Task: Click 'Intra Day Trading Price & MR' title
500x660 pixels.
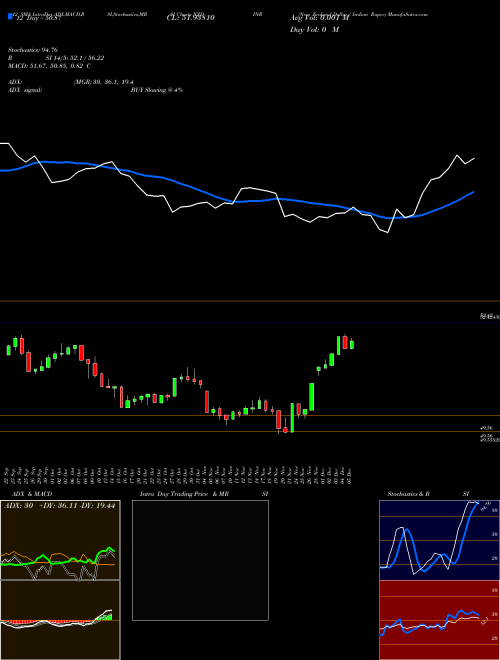Action: [184, 494]
